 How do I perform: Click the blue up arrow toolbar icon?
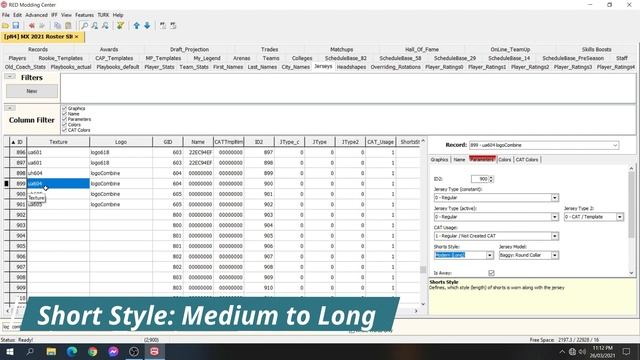coord(136,26)
